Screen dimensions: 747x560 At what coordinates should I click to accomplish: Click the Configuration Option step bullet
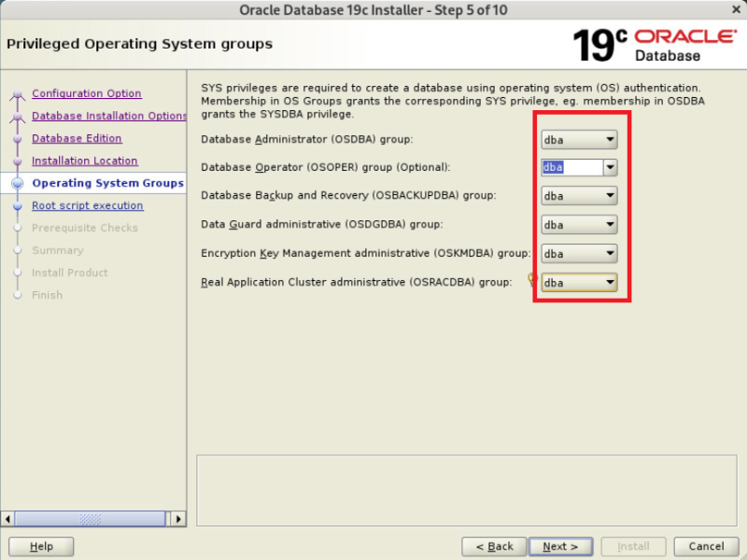(18, 94)
